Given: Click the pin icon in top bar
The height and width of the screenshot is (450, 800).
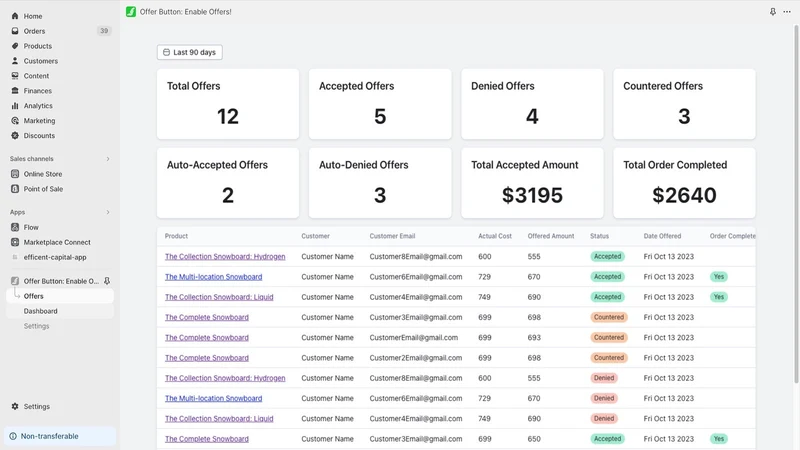Looking at the screenshot, I should coord(773,12).
